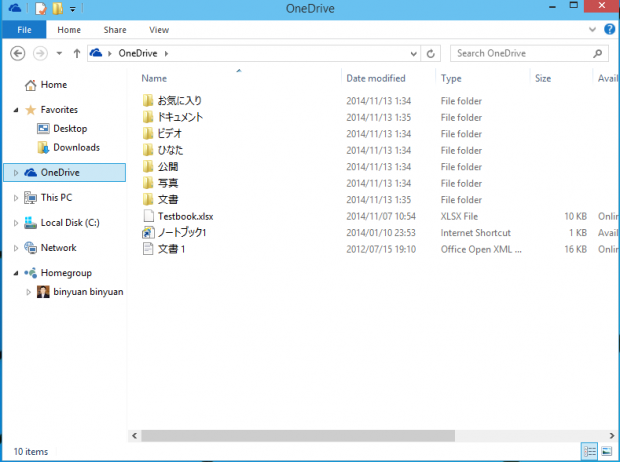The height and width of the screenshot is (462, 620).
Task: Open the Customize Quick Access Toolbar arrow
Action: tap(73, 9)
